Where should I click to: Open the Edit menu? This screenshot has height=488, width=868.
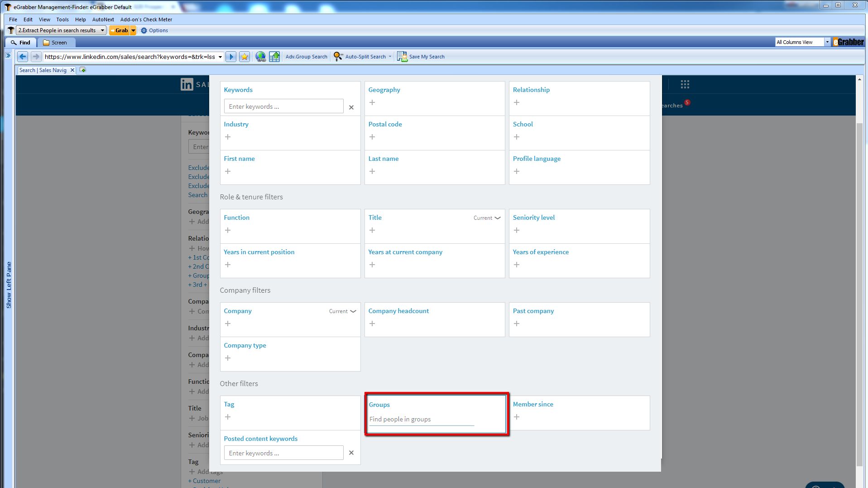click(28, 19)
